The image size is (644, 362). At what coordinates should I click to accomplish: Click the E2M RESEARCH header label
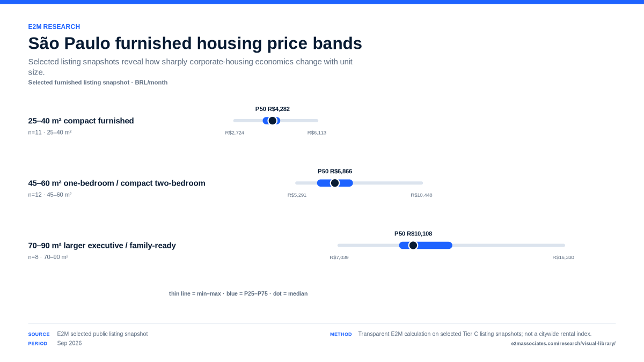pyautogui.click(x=54, y=27)
